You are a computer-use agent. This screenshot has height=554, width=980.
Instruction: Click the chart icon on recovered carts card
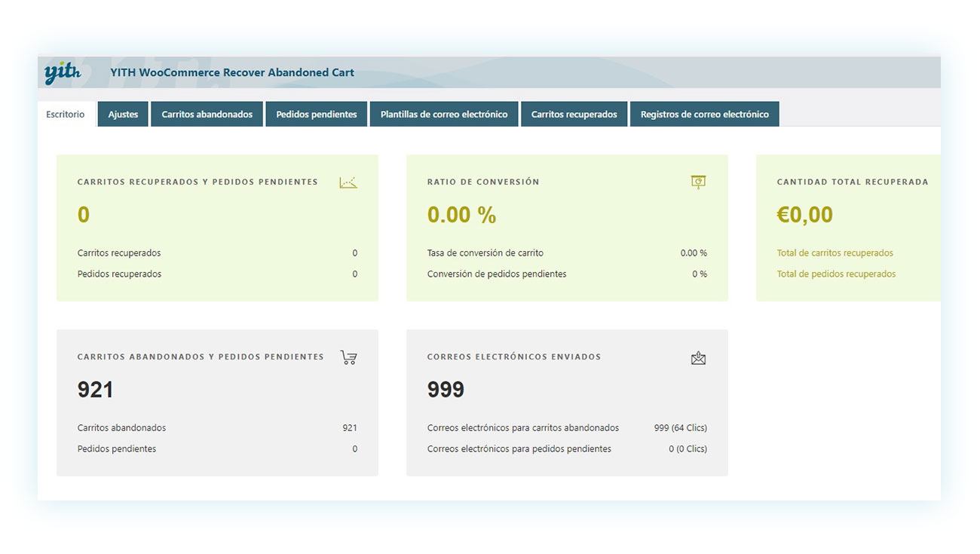(x=348, y=182)
